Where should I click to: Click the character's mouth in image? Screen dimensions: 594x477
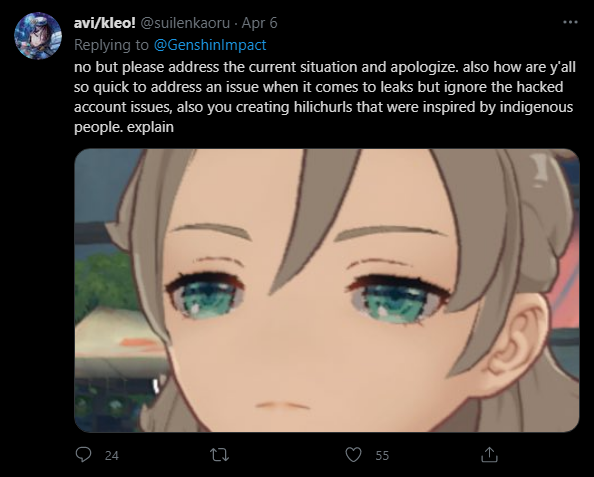(282, 405)
